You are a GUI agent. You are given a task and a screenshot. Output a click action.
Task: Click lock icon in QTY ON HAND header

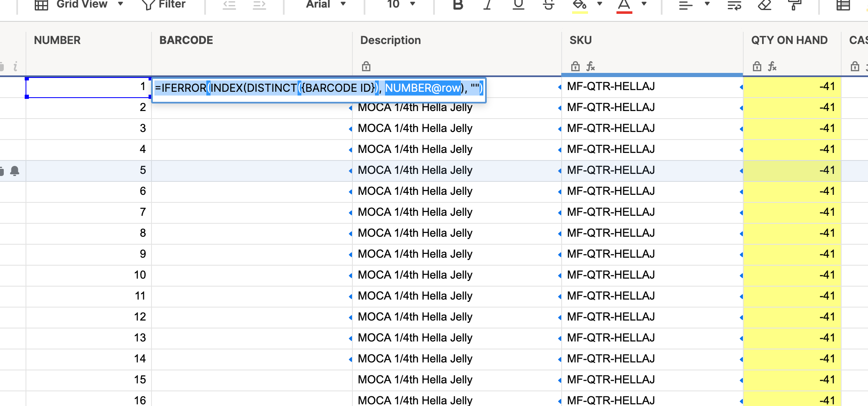757,66
